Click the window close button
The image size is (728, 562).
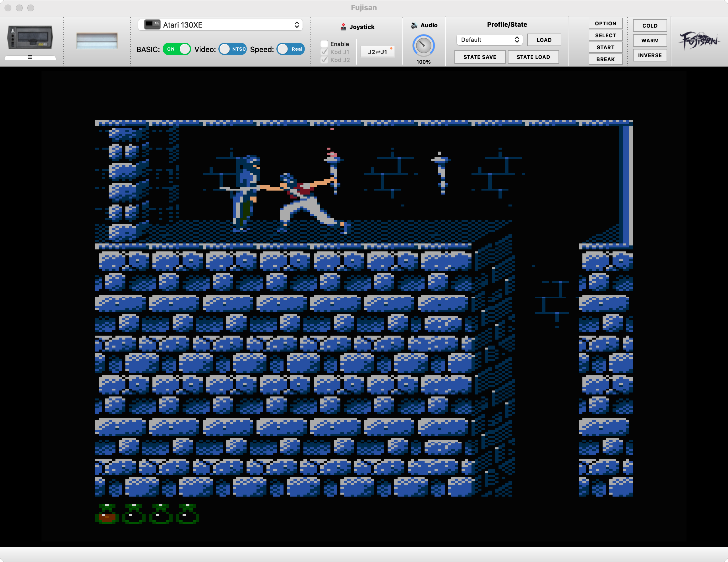(8, 8)
